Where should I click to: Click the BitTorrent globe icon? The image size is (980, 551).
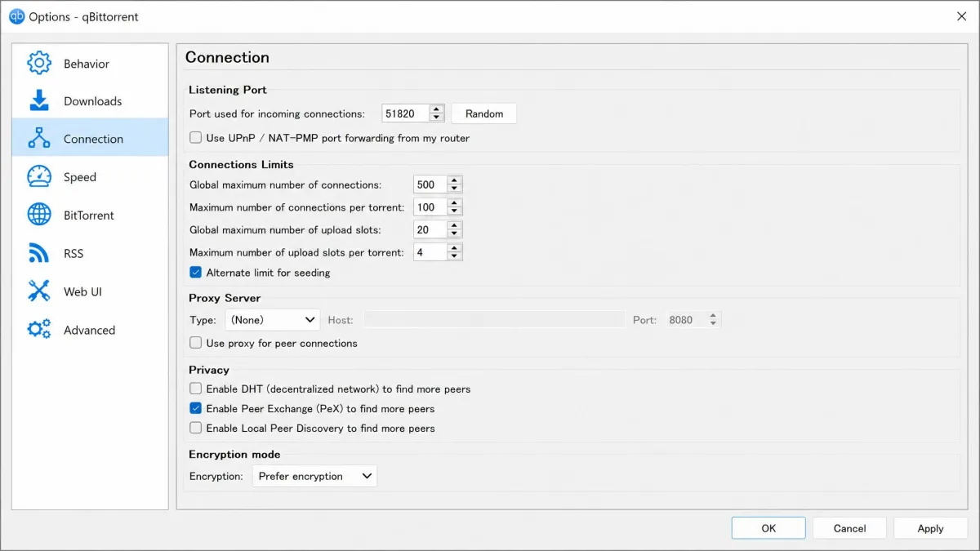[x=39, y=215]
